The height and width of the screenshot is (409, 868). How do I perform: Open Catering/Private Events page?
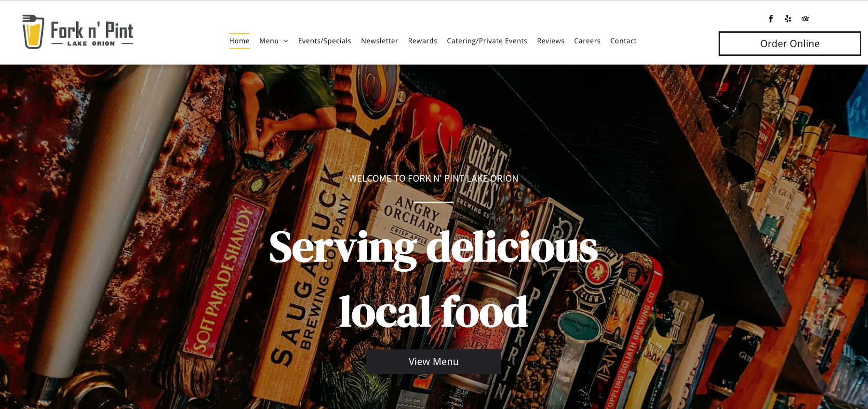(487, 41)
